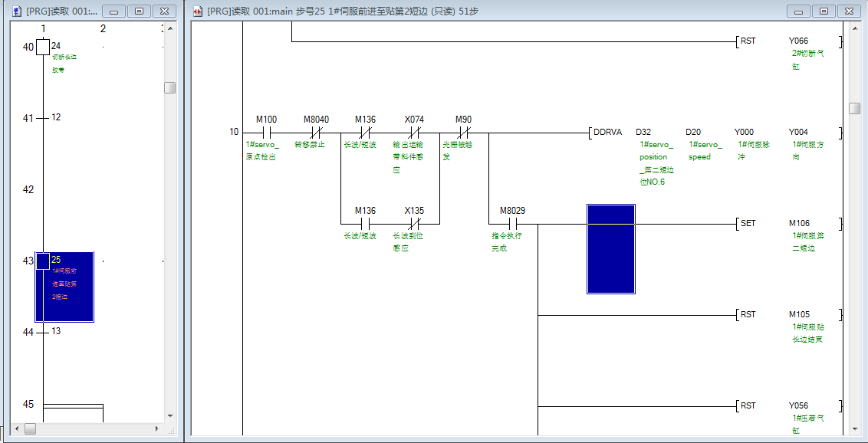Maximize the main ladder program window

(x=824, y=11)
